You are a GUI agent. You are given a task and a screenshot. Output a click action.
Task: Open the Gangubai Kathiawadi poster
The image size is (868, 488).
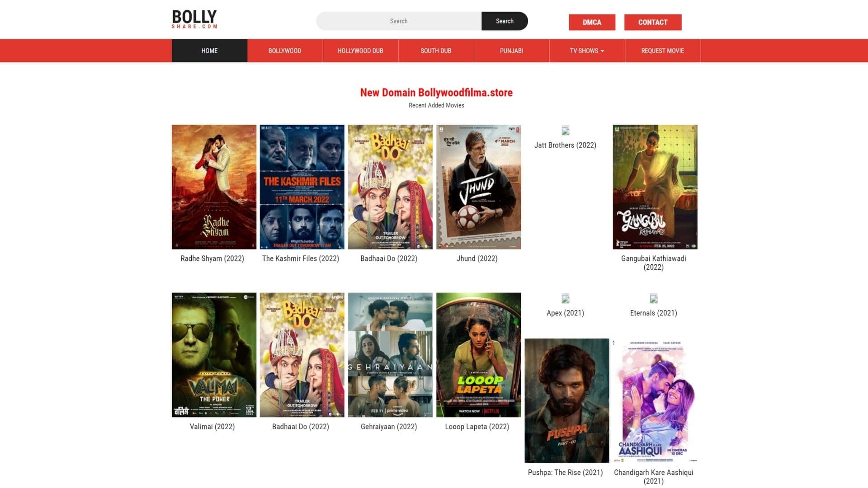(655, 187)
